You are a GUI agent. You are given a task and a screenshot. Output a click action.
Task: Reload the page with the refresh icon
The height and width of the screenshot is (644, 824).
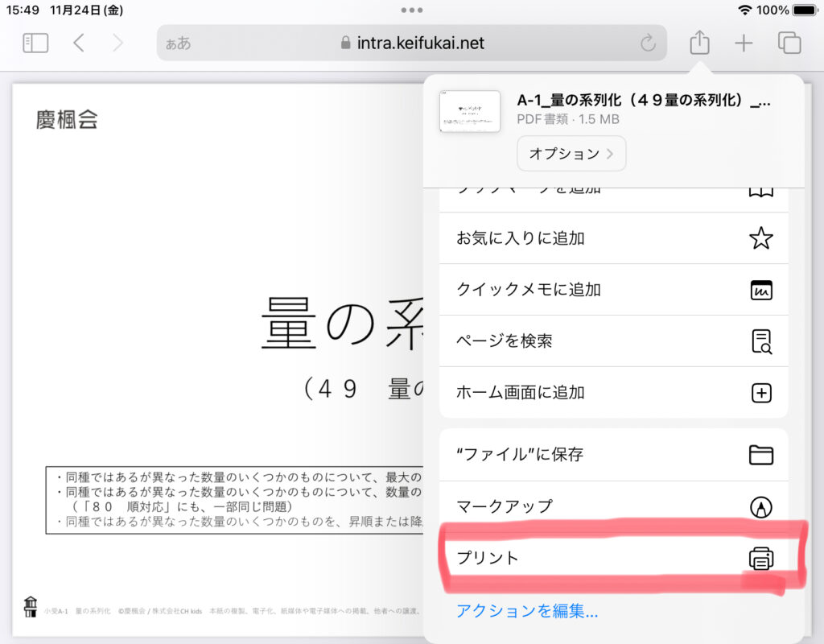pos(647,43)
